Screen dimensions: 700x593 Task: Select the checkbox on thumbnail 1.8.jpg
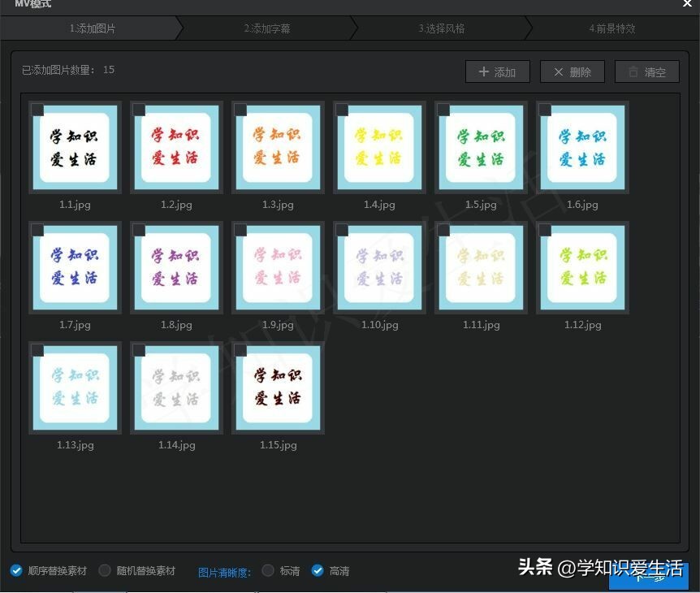point(139,230)
